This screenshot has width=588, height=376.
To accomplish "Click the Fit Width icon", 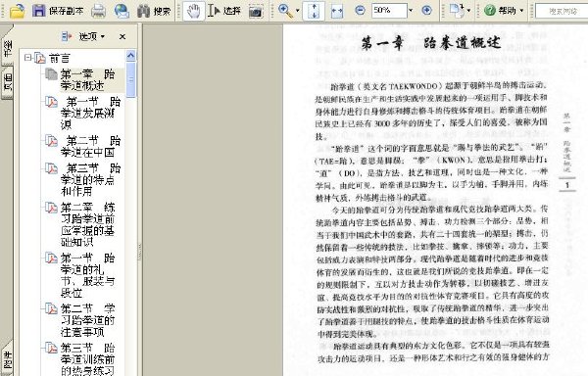I will coord(337,11).
